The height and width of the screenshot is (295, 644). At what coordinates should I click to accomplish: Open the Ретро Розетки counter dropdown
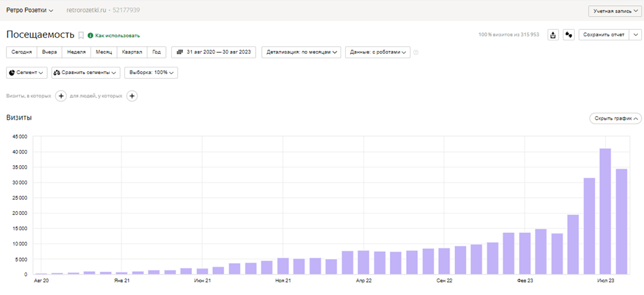click(x=30, y=11)
